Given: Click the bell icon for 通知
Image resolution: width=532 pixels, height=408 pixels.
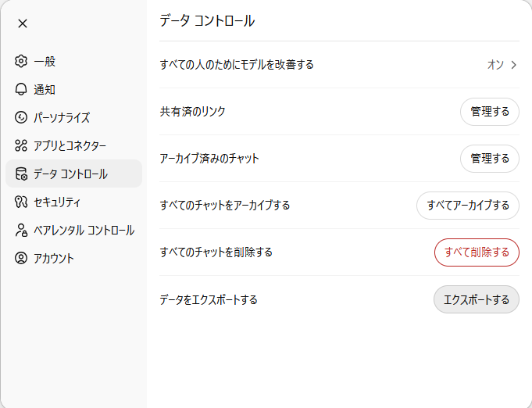Looking at the screenshot, I should tap(21, 89).
